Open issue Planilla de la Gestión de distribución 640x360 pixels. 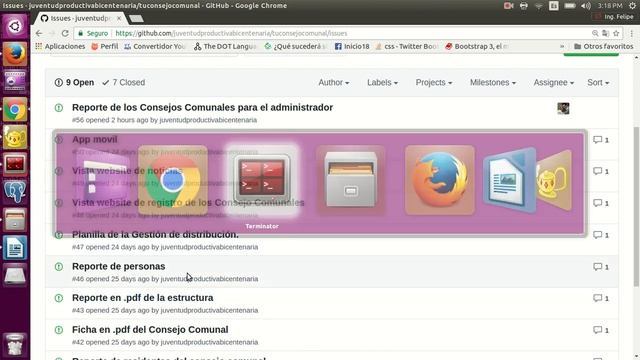click(x=155, y=234)
